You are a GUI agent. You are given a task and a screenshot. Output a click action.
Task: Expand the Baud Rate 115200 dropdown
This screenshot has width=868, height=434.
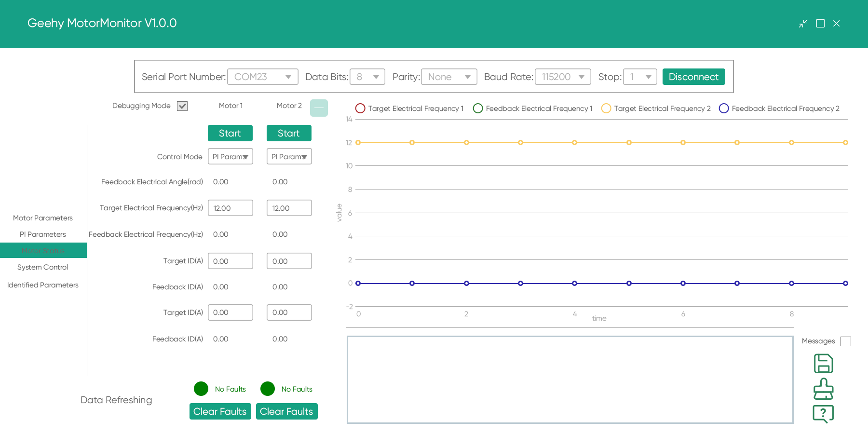(x=563, y=77)
